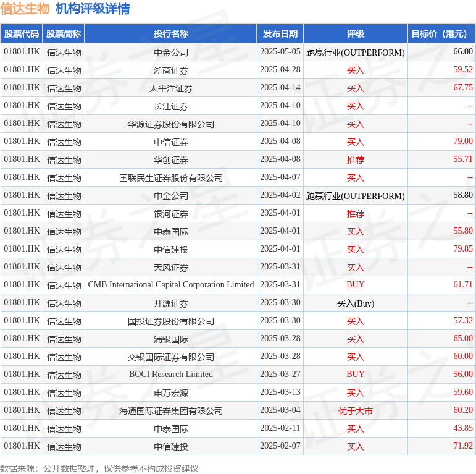The width and height of the screenshot is (476, 474).
Task: Click the target price 71.92
Action: click(463, 446)
